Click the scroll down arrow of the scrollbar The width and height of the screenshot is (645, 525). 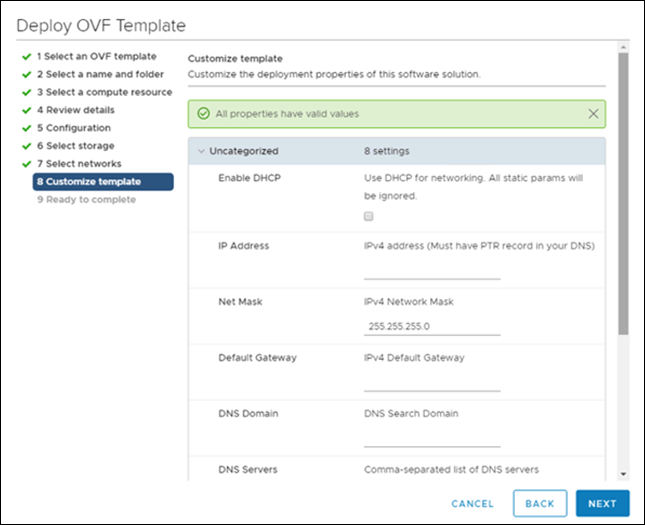click(624, 474)
